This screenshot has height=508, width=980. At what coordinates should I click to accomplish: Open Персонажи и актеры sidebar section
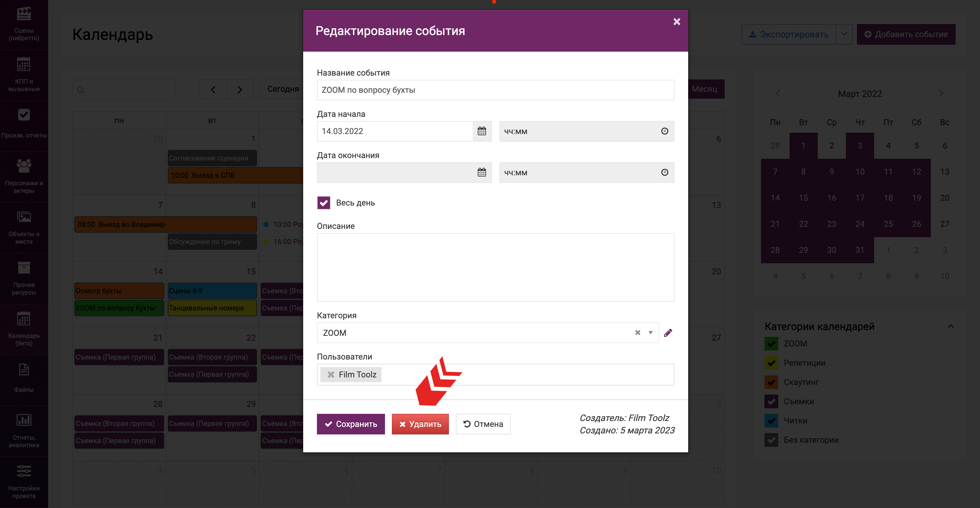pos(24,177)
